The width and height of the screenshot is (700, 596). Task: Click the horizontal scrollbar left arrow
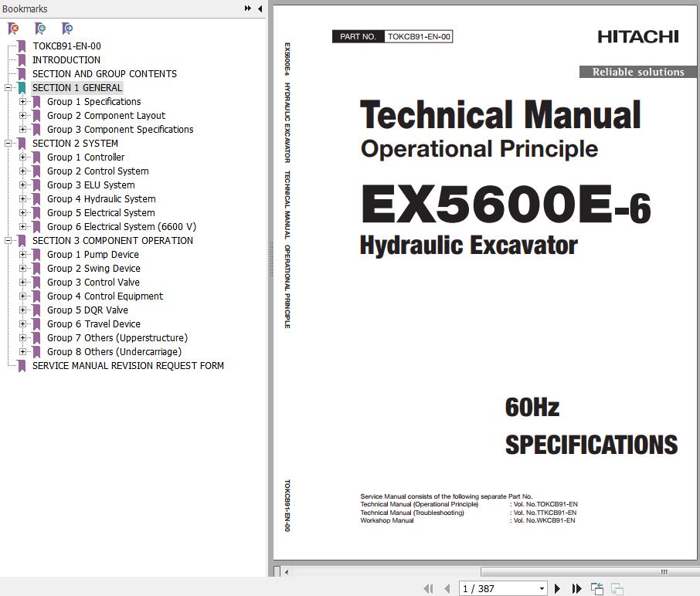[x=287, y=571]
